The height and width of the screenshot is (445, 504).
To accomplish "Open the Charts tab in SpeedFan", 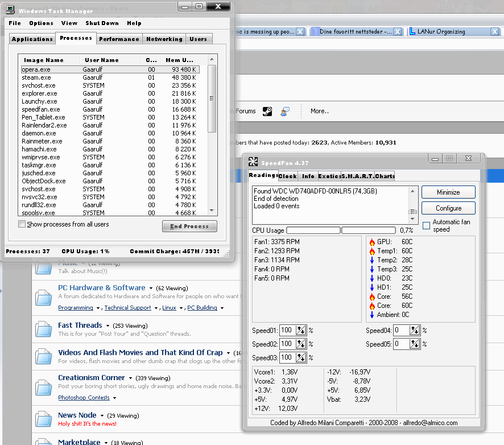I will click(x=385, y=176).
